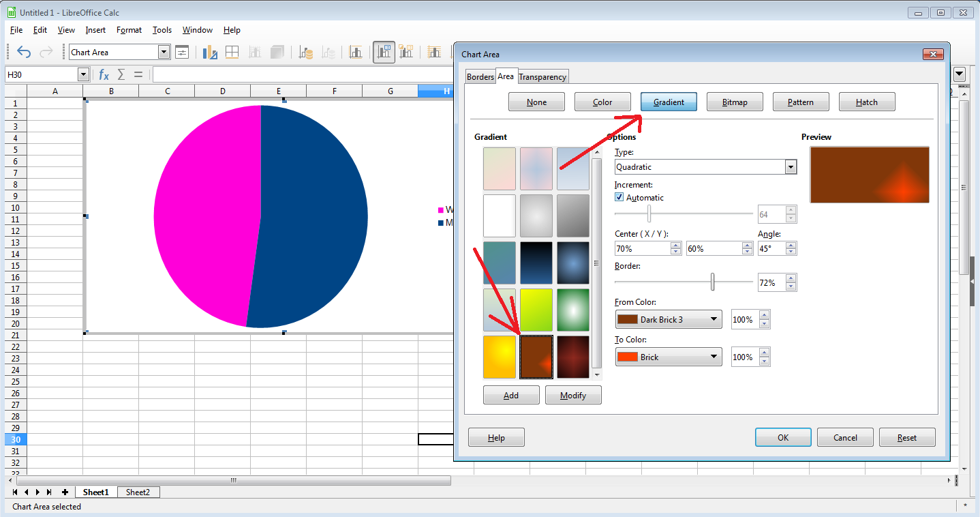
Task: Open Format Selection toolbar icon
Action: pos(182,52)
